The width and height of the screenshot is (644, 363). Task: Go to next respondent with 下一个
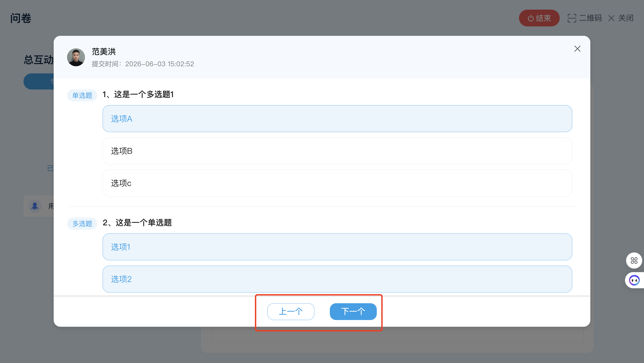click(353, 312)
